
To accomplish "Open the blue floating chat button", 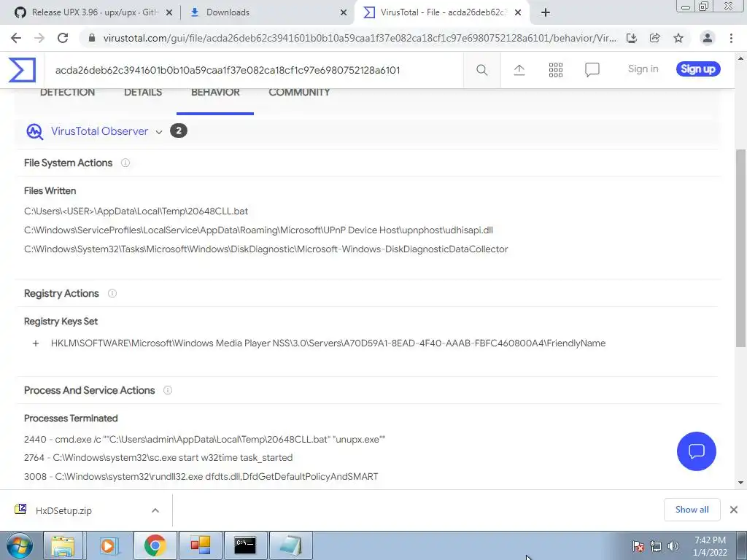I will pyautogui.click(x=696, y=451).
